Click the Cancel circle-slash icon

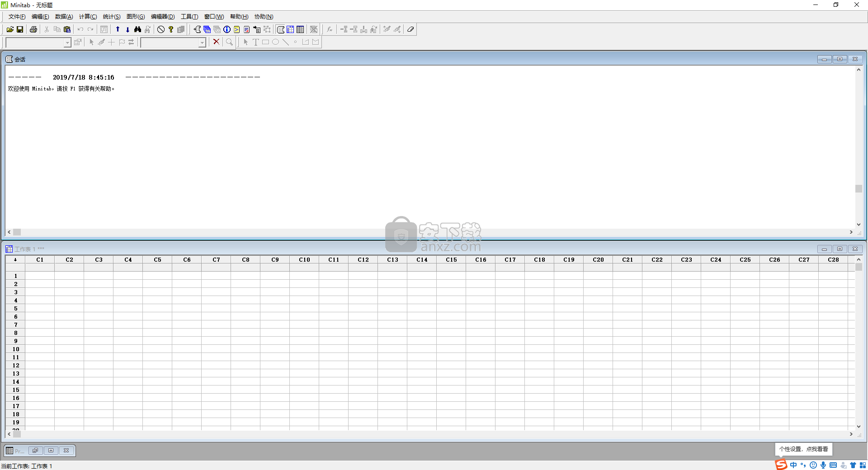click(x=160, y=29)
